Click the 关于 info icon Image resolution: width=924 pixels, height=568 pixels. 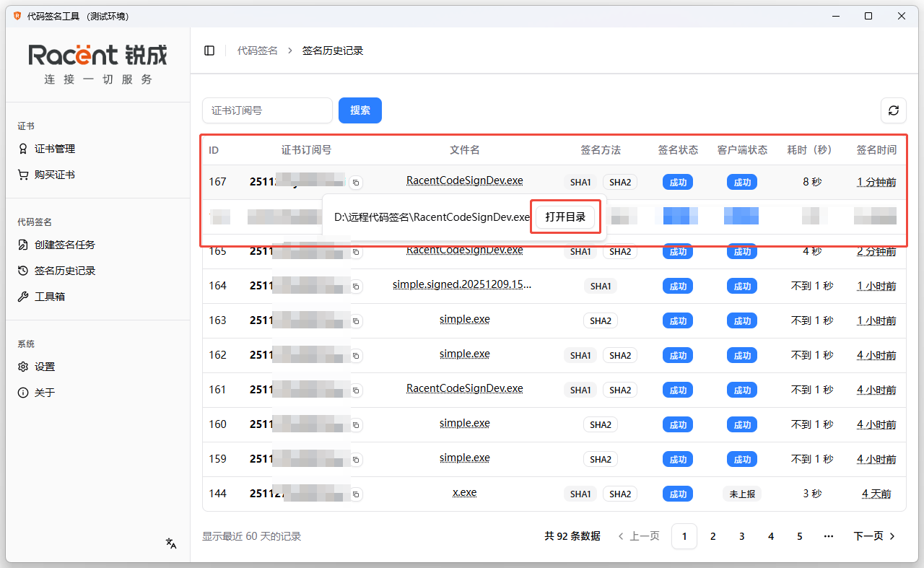[23, 392]
